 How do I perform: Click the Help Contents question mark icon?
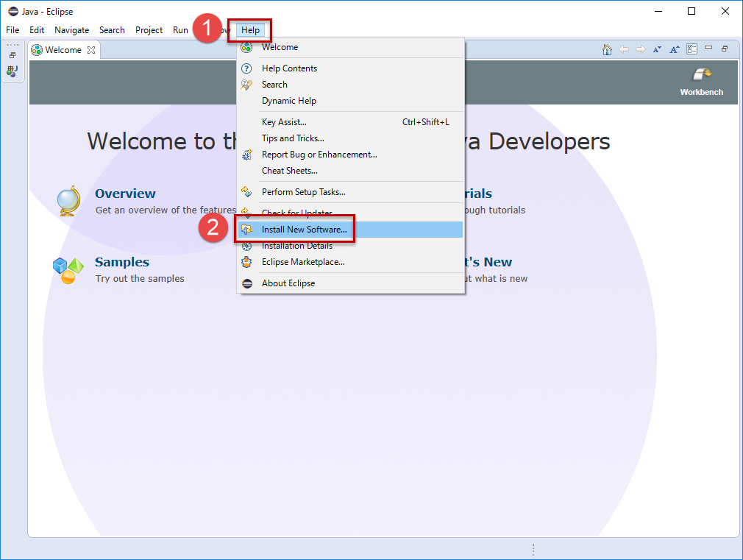pos(246,68)
